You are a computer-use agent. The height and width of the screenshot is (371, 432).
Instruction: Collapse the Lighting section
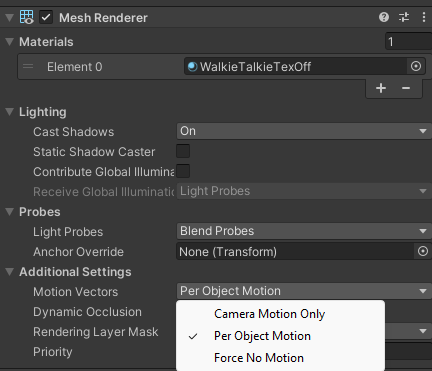click(9, 112)
